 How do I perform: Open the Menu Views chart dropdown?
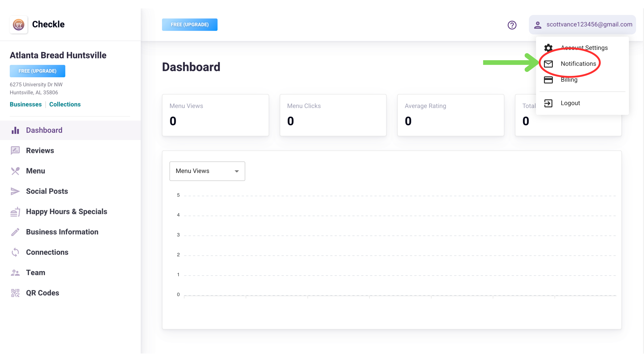point(207,171)
